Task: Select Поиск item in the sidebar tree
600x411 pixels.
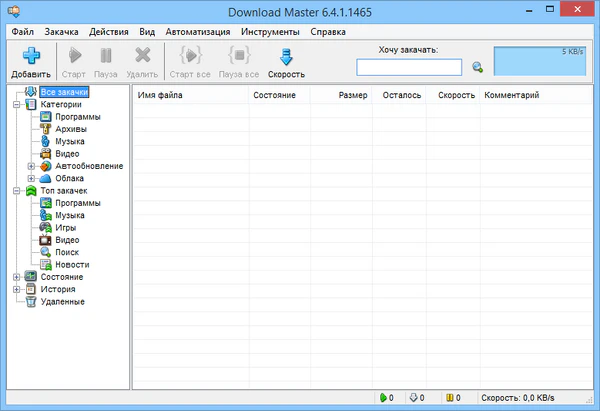Action: pos(68,252)
